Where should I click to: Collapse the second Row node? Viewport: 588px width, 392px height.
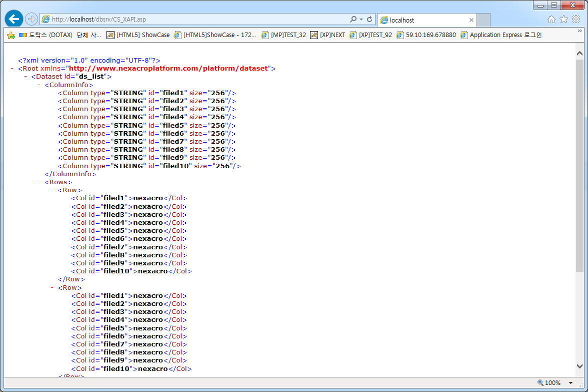click(x=52, y=287)
